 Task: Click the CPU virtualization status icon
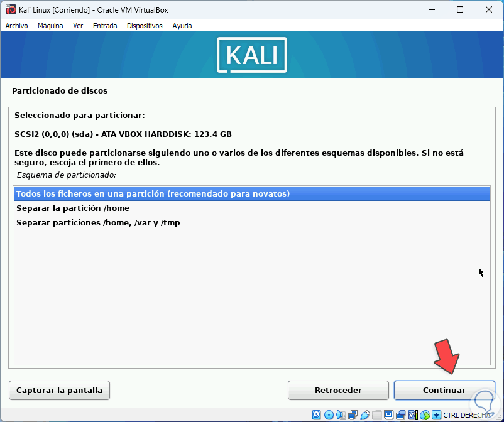coord(413,414)
